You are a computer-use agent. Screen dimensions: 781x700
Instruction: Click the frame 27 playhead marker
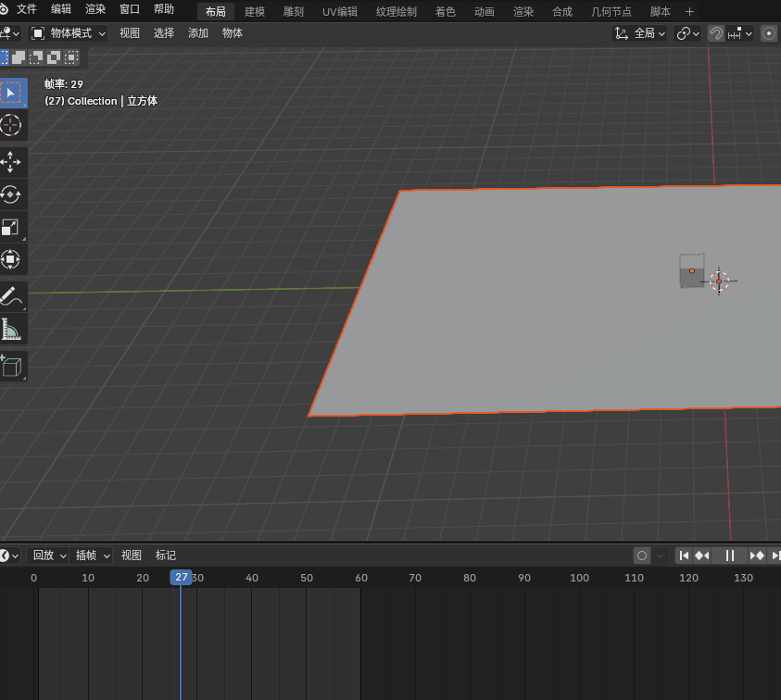click(x=181, y=578)
